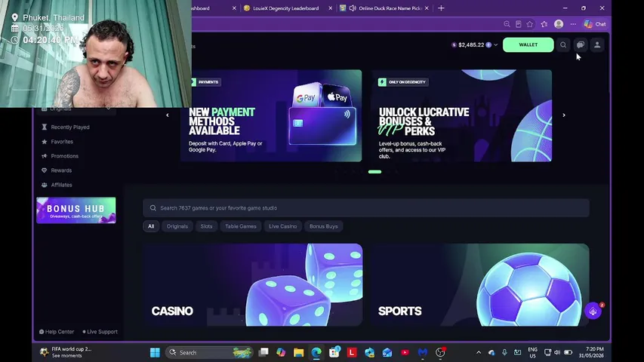Click the floating purple spade button

point(593,311)
